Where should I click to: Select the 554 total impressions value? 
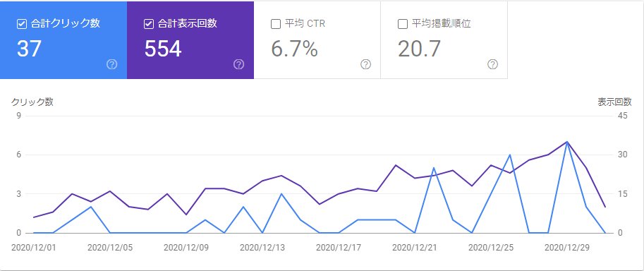click(x=163, y=49)
